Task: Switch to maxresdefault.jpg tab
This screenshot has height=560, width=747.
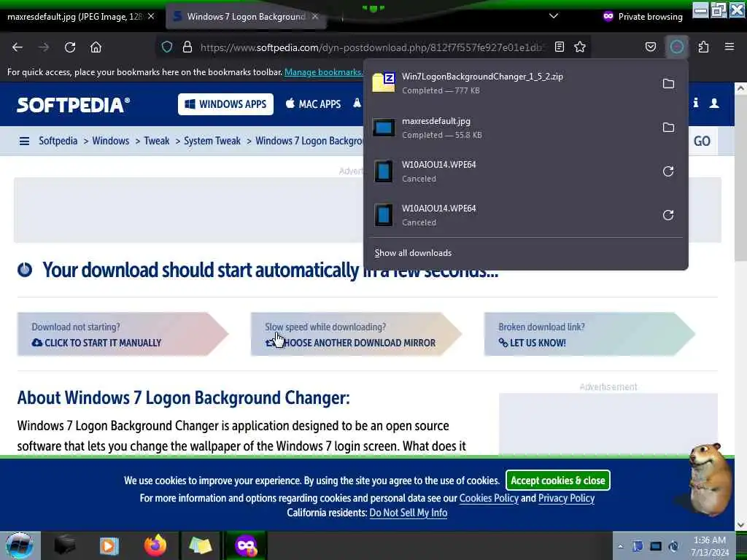Action: (75, 17)
